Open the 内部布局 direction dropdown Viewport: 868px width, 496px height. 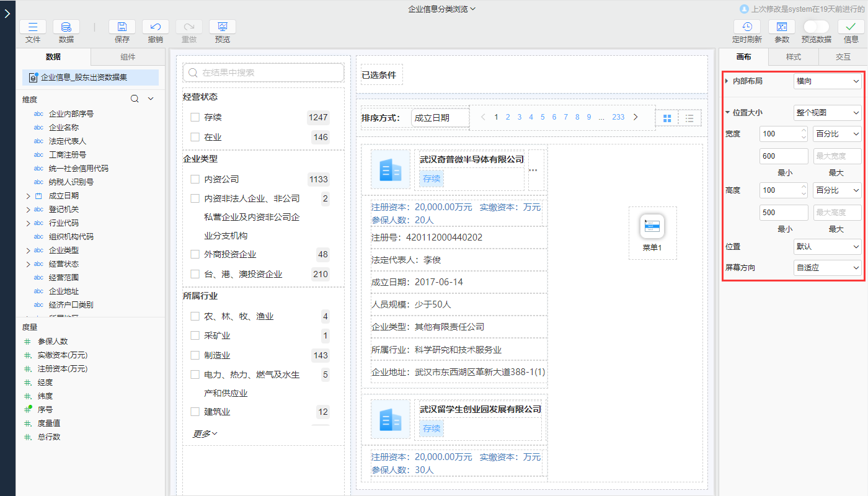[827, 81]
